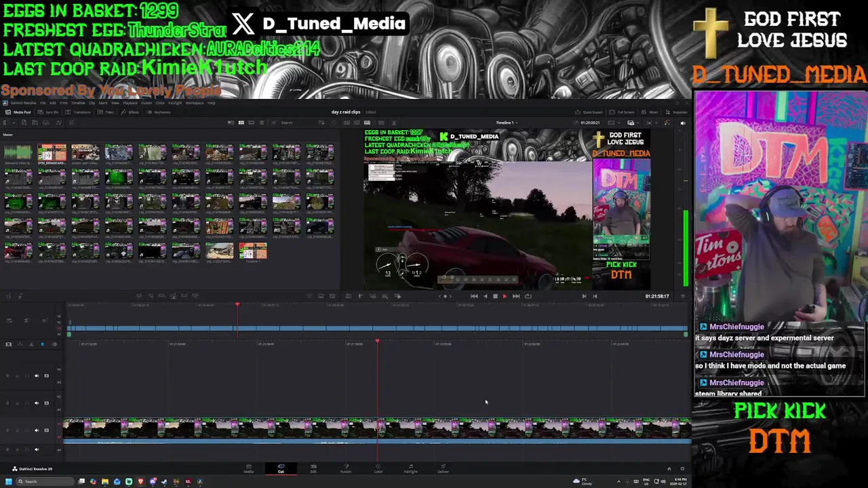The width and height of the screenshot is (868, 488).
Task: Jump to first frame with Go-to-Start button
Action: point(474,296)
